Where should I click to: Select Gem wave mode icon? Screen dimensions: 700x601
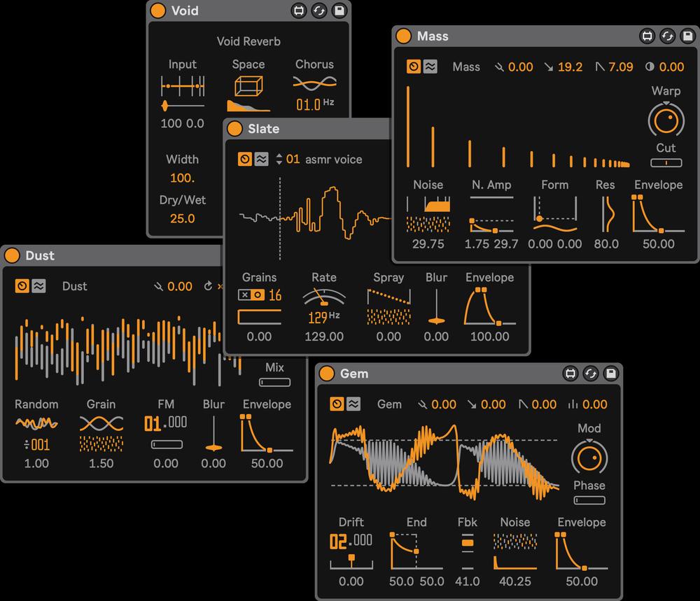pyautogui.click(x=353, y=404)
